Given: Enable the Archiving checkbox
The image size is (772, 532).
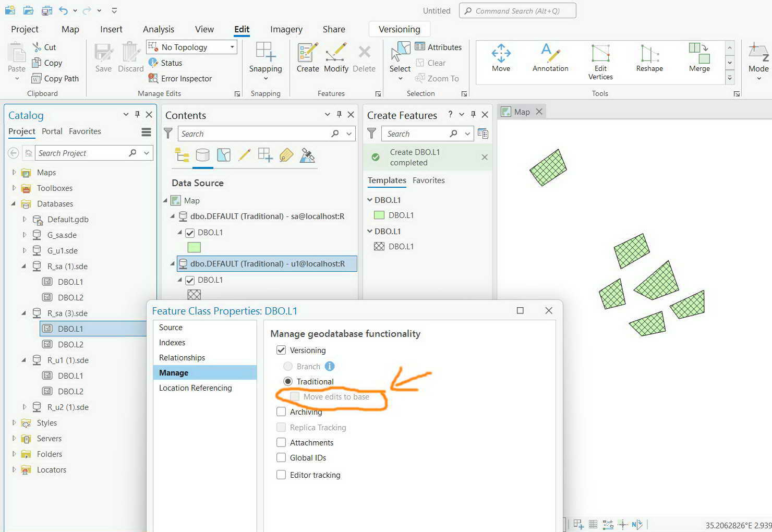Looking at the screenshot, I should pos(281,412).
